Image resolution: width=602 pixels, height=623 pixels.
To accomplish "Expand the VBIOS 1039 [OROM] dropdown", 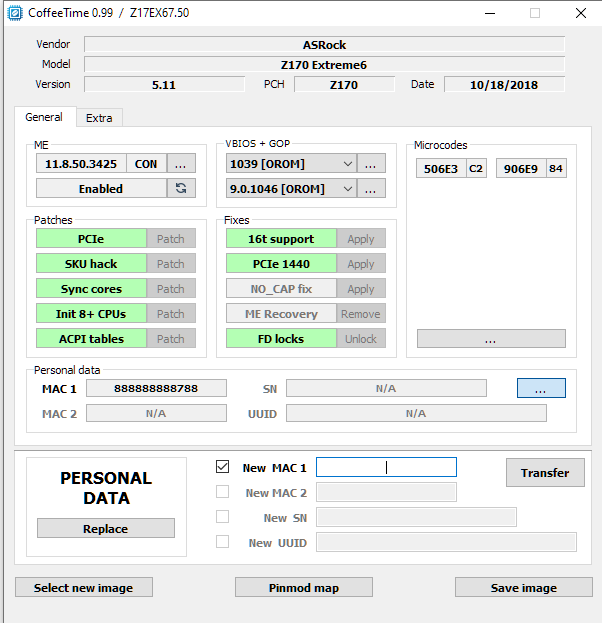I will tap(348, 164).
